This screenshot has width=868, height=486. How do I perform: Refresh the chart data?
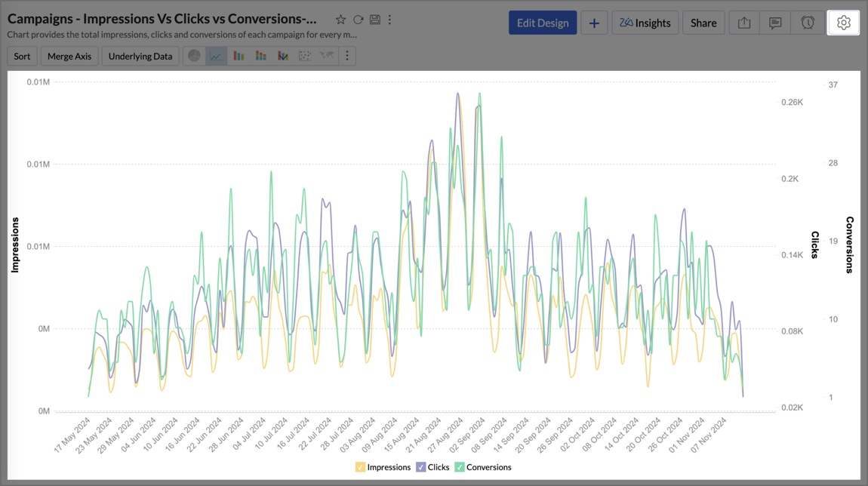tap(358, 20)
